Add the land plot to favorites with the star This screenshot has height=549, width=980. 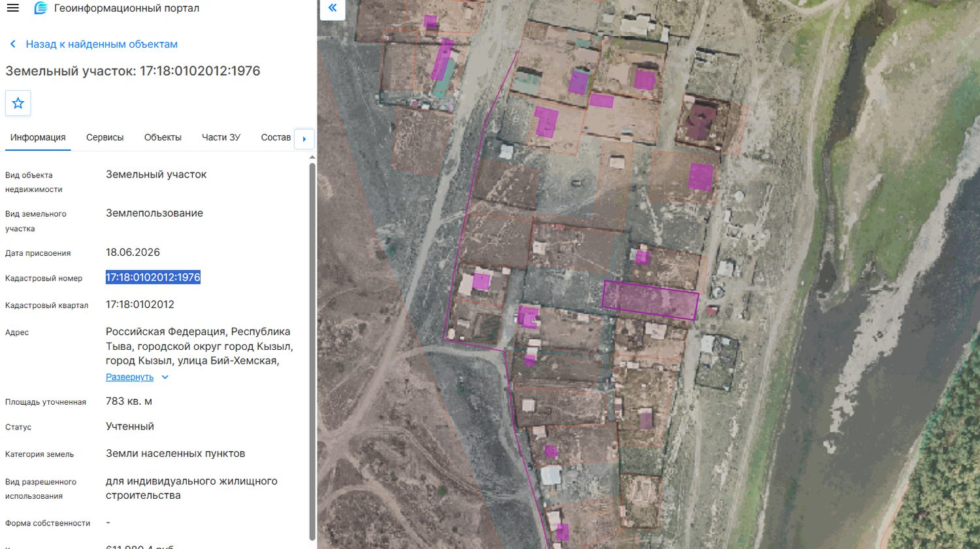[x=18, y=103]
